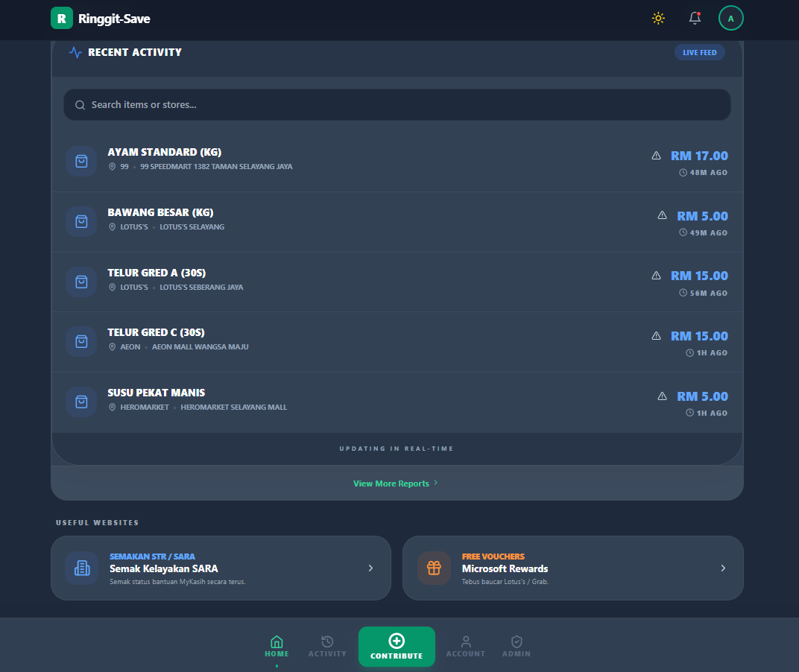Image resolution: width=799 pixels, height=672 pixels.
Task: Click the search items or stores field
Action: [397, 105]
